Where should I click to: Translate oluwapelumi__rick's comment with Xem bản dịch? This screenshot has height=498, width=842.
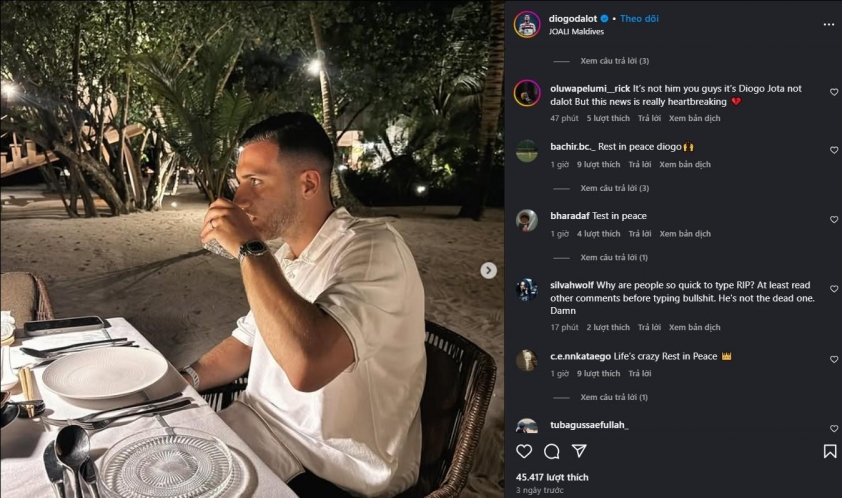point(694,118)
